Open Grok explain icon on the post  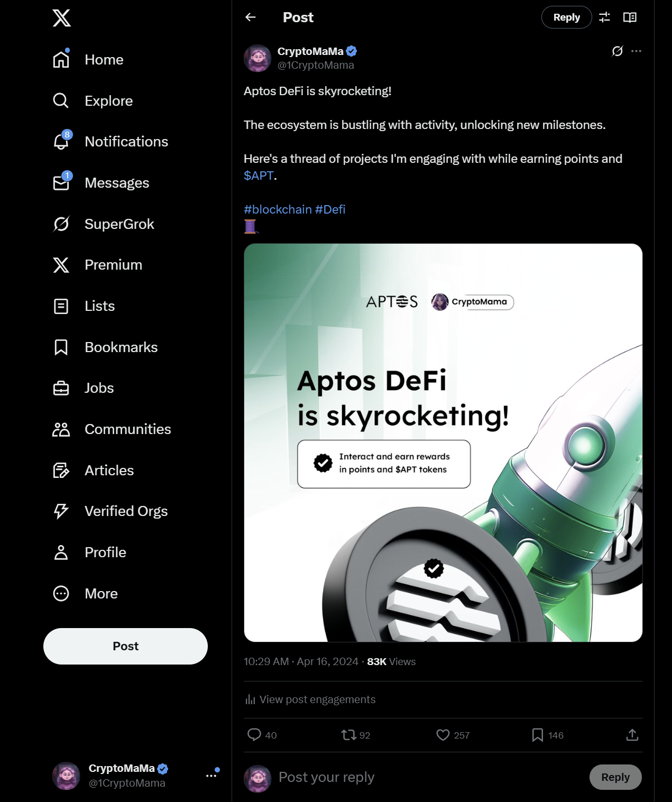click(x=617, y=51)
